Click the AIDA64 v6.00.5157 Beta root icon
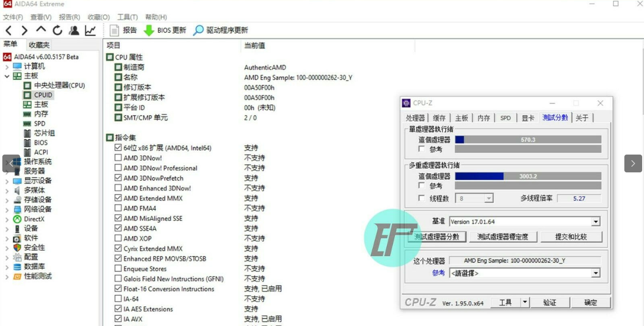The width and height of the screenshot is (644, 326). coord(7,57)
